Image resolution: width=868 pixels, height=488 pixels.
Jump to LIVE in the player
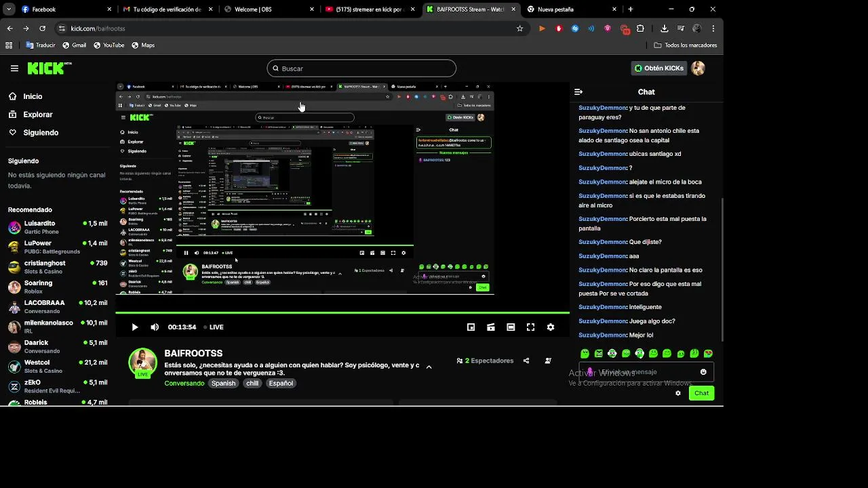(214, 327)
